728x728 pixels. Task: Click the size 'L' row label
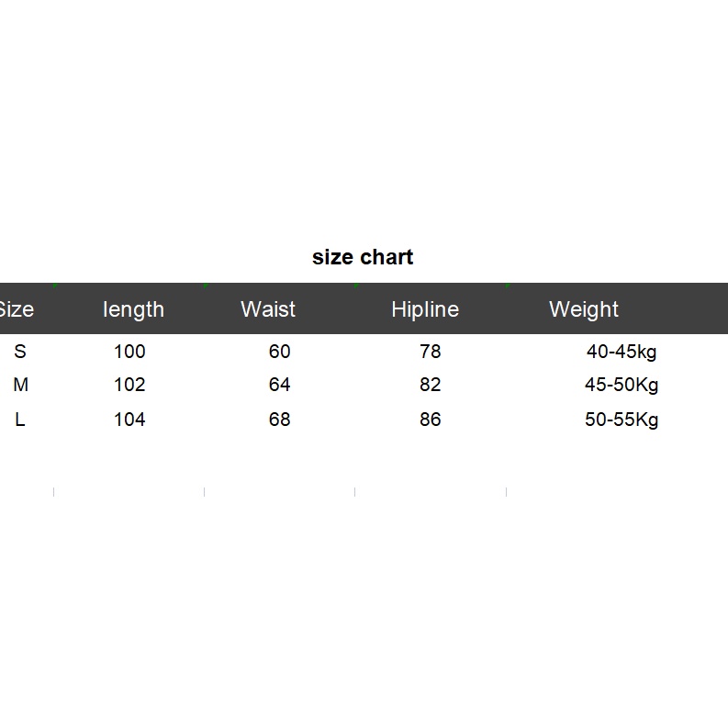(x=19, y=420)
